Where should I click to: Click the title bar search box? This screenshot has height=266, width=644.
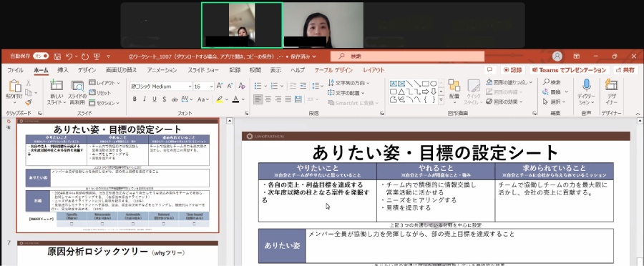(407, 56)
